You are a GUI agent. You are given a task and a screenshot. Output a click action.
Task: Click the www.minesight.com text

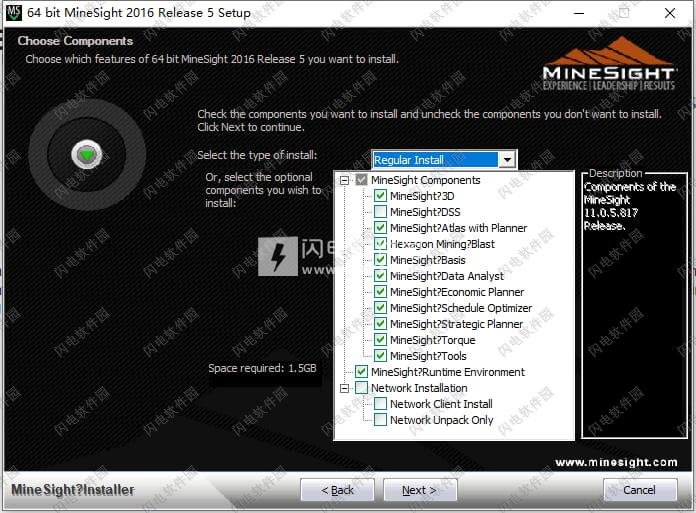pos(616,462)
